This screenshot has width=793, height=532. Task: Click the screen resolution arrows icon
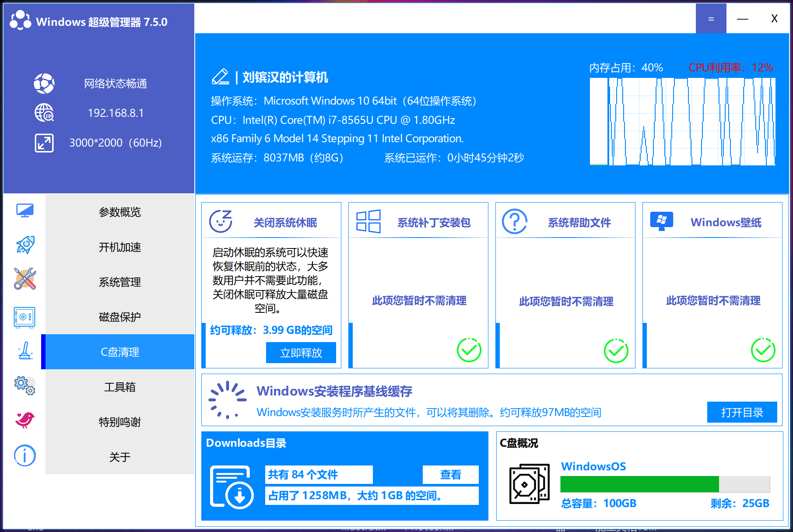point(44,143)
